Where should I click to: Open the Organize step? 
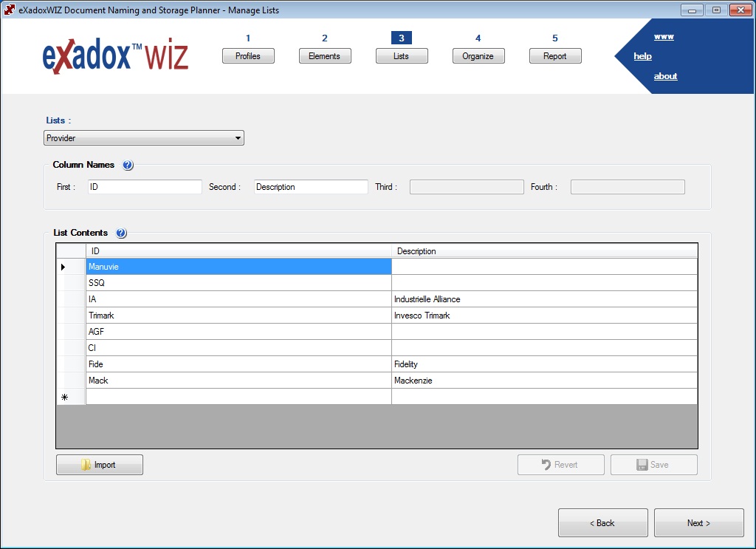coord(478,56)
